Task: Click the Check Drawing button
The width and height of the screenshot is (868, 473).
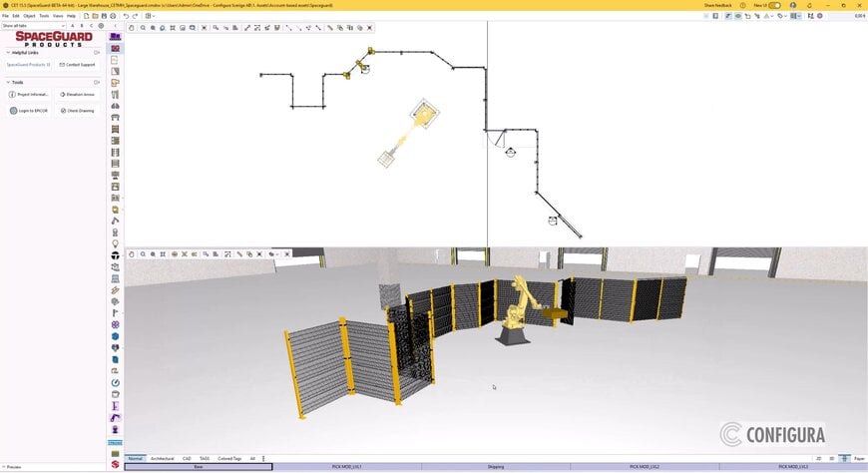Action: pyautogui.click(x=78, y=111)
